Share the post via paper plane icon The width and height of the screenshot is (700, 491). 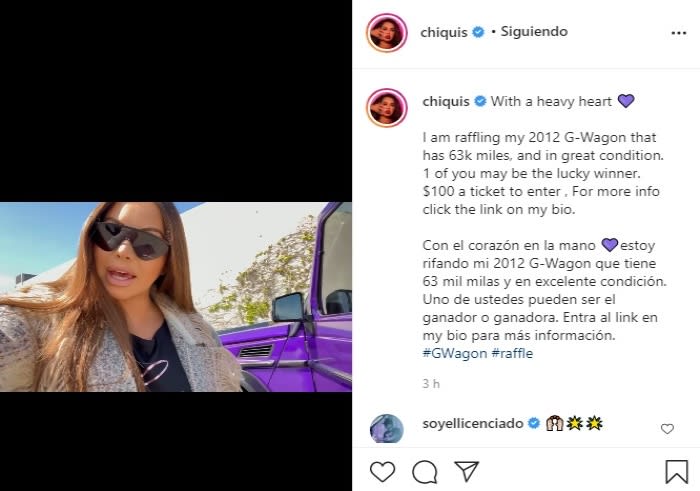[x=467, y=471]
